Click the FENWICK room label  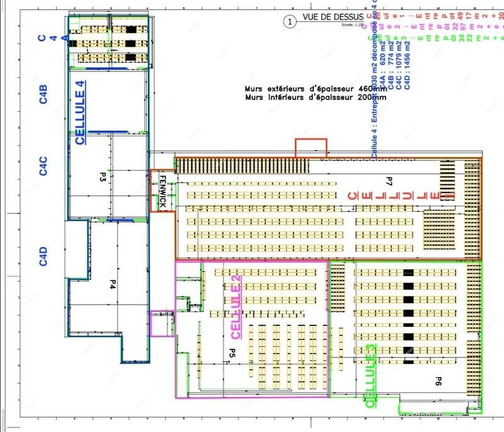pyautogui.click(x=162, y=191)
